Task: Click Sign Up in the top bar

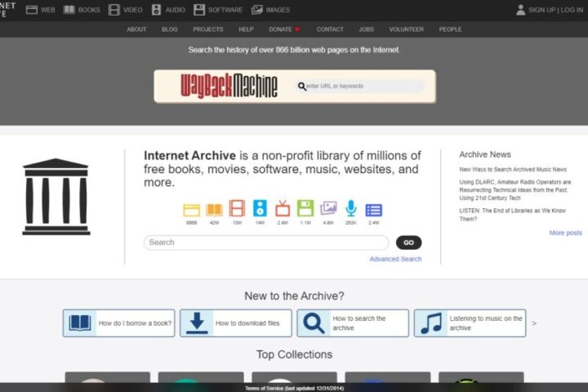Action: [541, 10]
